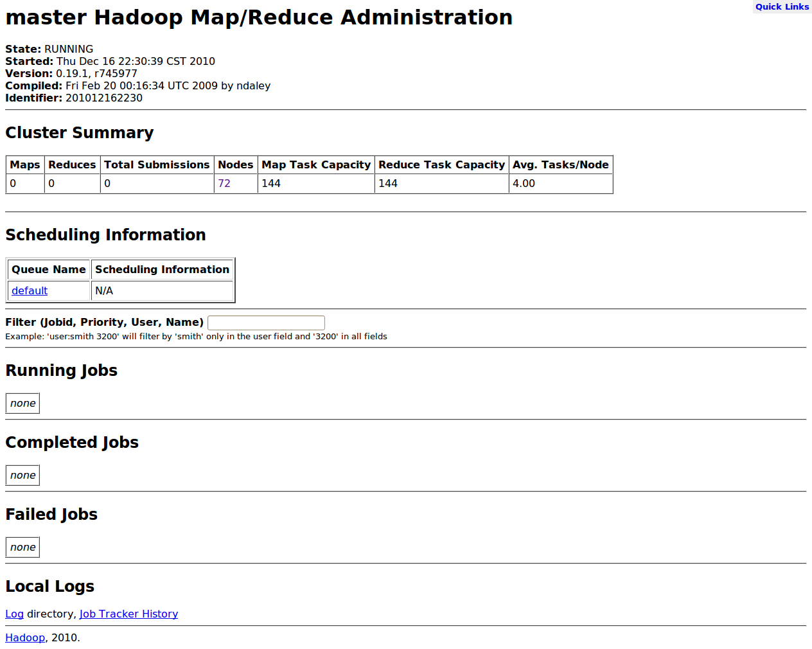Select the Nodes column header
Viewport: 812px width, 649px height.
pos(236,164)
